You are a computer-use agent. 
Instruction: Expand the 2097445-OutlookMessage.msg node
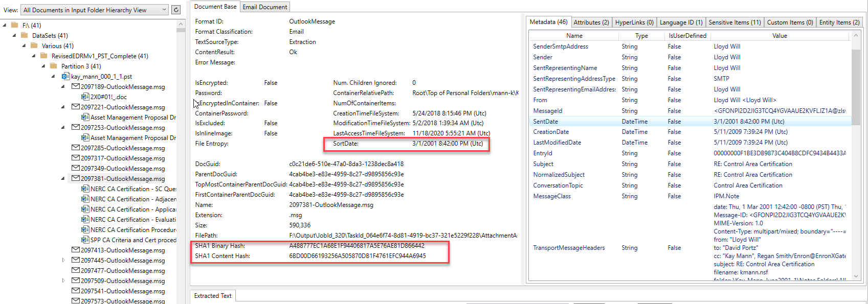click(x=63, y=261)
